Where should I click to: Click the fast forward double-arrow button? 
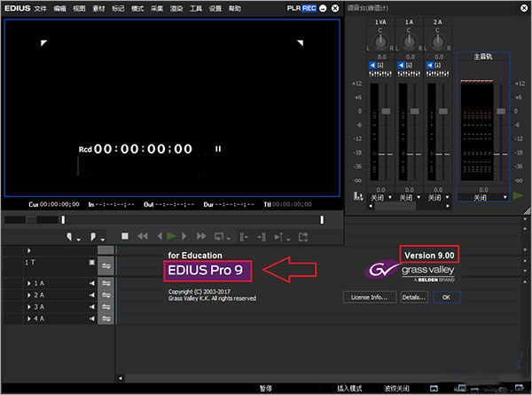(x=201, y=236)
